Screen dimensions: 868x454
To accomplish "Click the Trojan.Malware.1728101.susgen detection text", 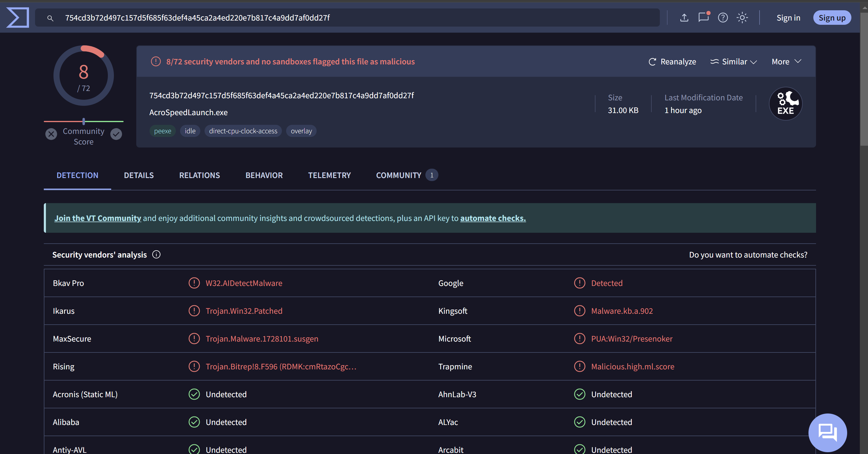I will (262, 339).
